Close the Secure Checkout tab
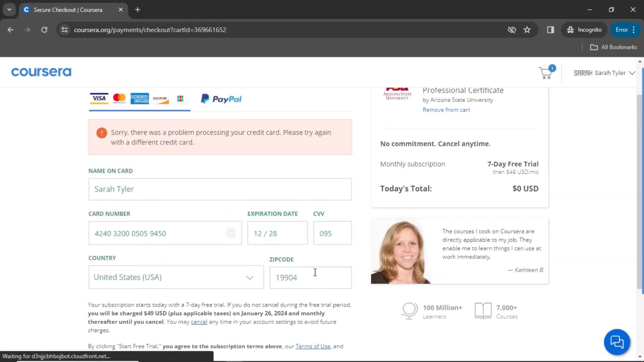The width and height of the screenshot is (644, 362). click(120, 10)
